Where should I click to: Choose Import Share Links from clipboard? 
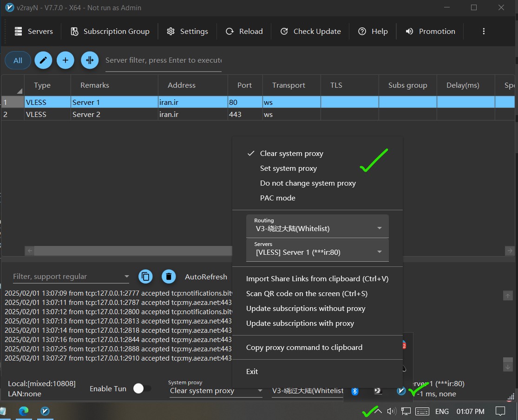pyautogui.click(x=317, y=279)
